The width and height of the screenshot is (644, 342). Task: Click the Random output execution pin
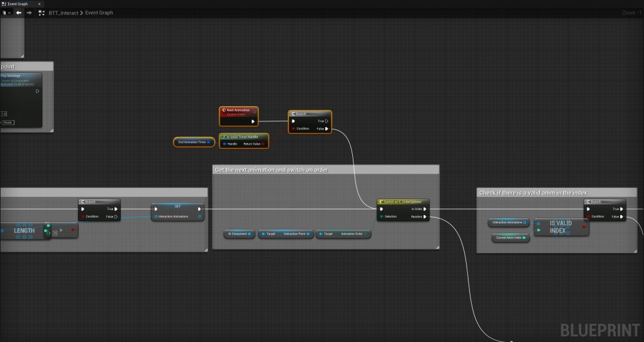tap(425, 217)
